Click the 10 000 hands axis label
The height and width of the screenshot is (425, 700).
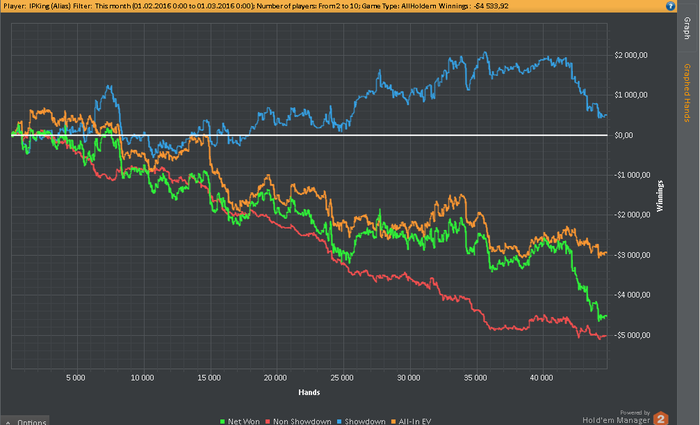(142, 378)
